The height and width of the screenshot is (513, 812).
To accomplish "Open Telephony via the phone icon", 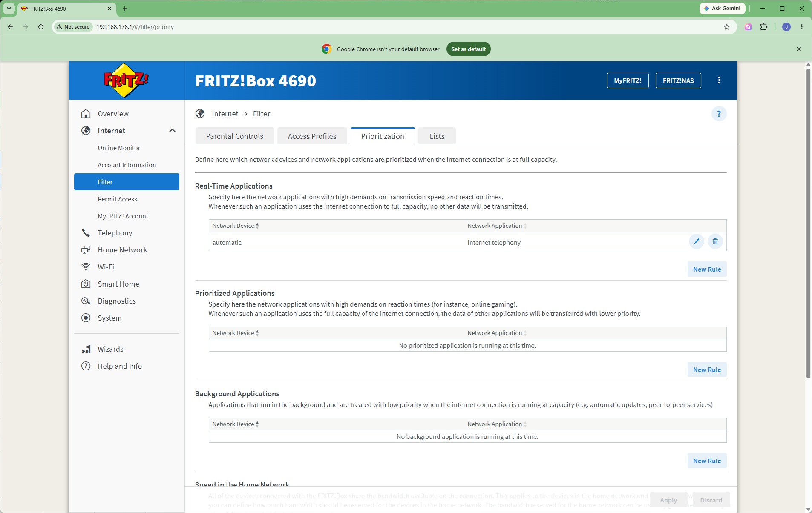I will point(86,233).
